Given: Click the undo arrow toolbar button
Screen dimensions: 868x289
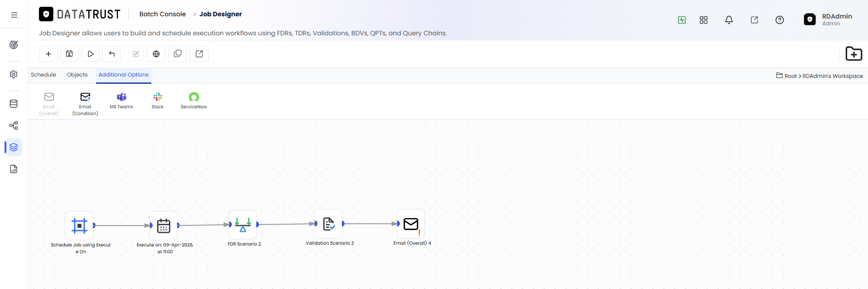Looking at the screenshot, I should click(x=112, y=54).
